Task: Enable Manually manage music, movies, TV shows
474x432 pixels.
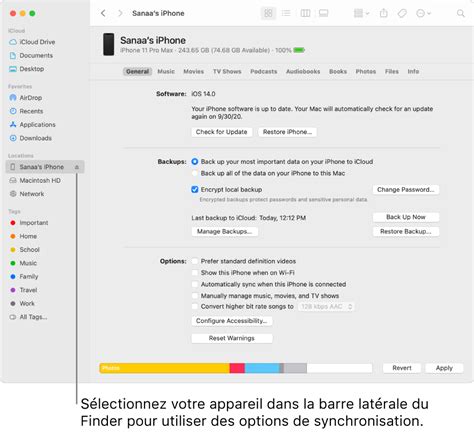Action: pos(195,296)
